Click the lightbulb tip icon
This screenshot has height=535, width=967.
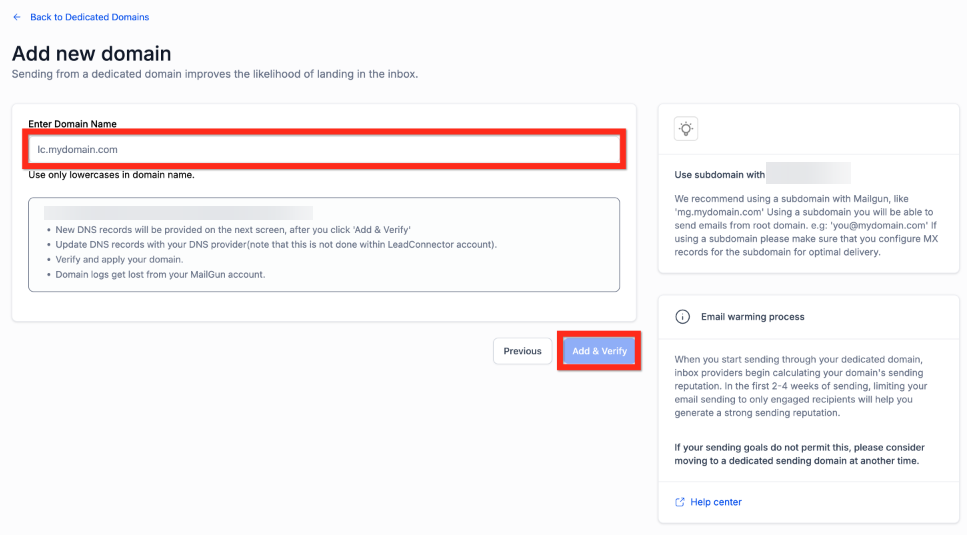click(x=686, y=128)
